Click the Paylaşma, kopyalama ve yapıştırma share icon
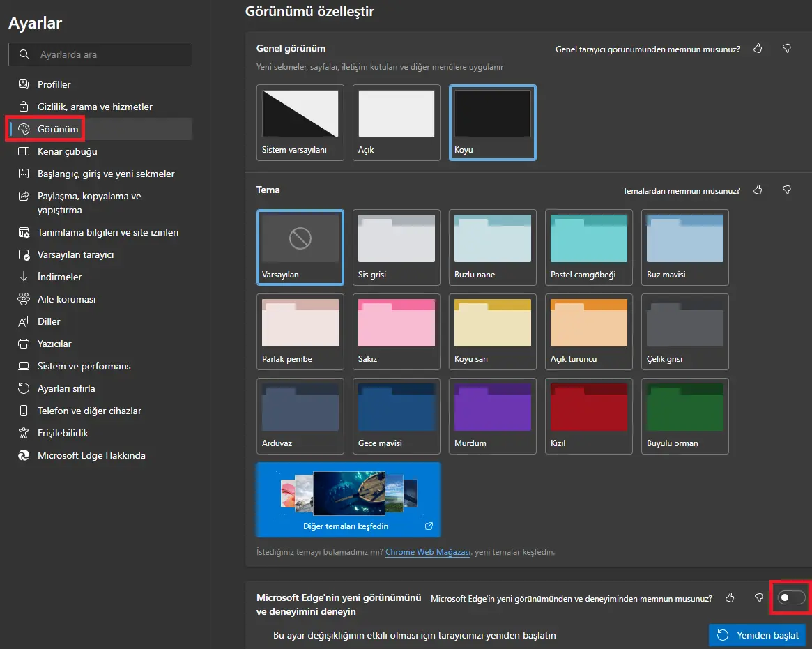The height and width of the screenshot is (649, 812). coord(24,196)
